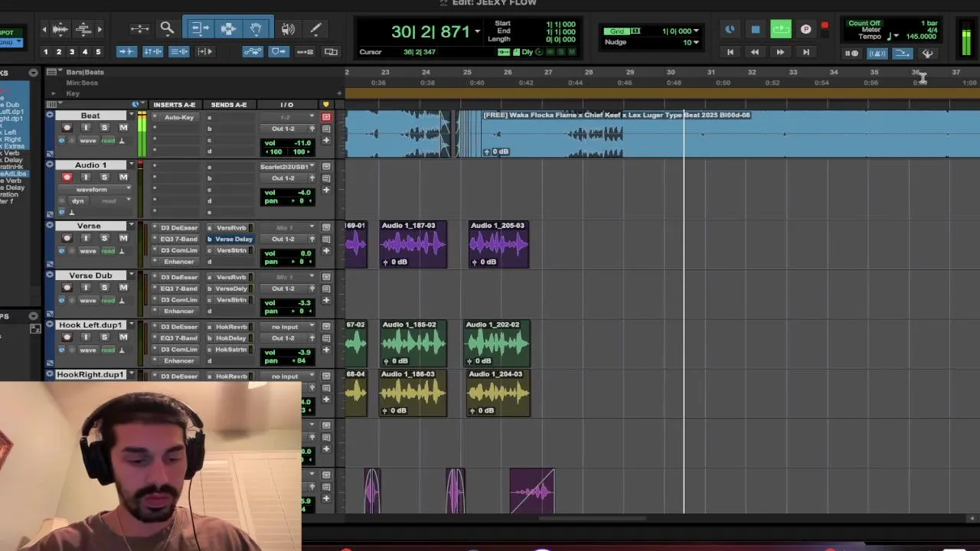The height and width of the screenshot is (551, 980).
Task: Solo the Verse track
Action: 104,239
